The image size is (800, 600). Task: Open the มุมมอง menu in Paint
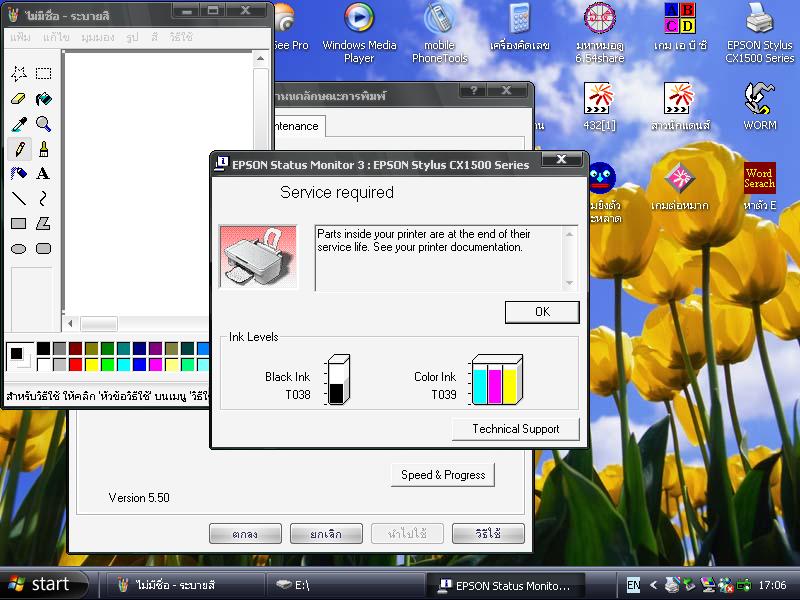point(97,37)
